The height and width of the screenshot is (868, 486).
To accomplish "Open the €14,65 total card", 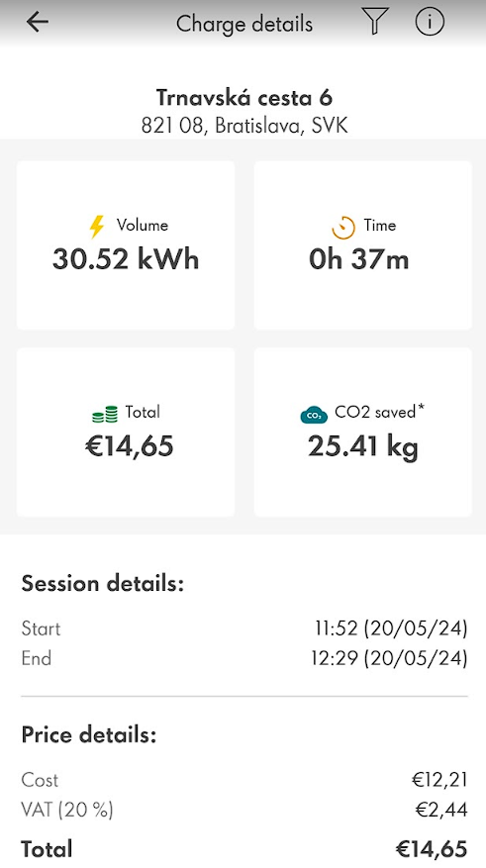I will [126, 432].
